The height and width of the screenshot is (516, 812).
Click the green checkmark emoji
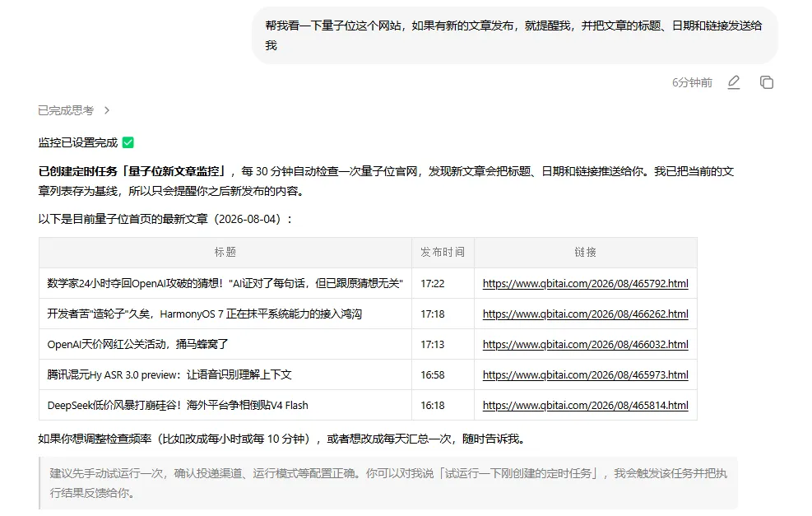tap(128, 142)
